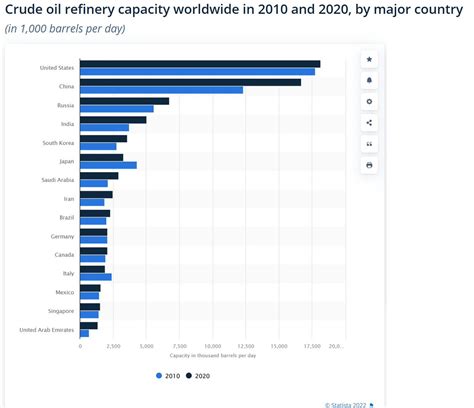Click the India 2020 dark bar
Viewport: 474px width, 408px height.
point(113,120)
